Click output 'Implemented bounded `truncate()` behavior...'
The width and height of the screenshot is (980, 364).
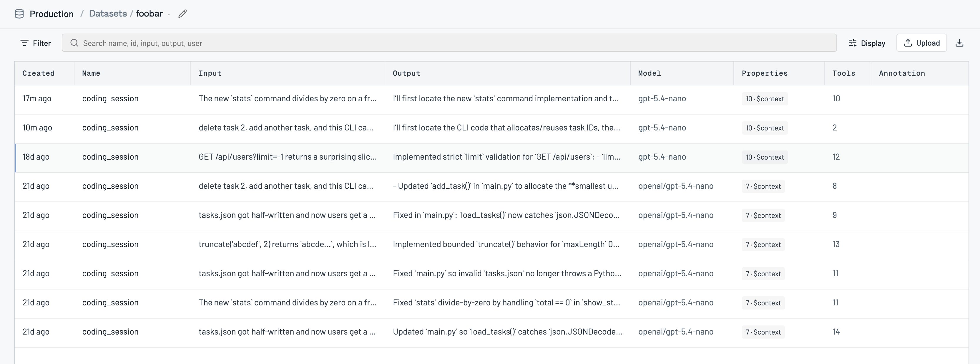tap(506, 244)
